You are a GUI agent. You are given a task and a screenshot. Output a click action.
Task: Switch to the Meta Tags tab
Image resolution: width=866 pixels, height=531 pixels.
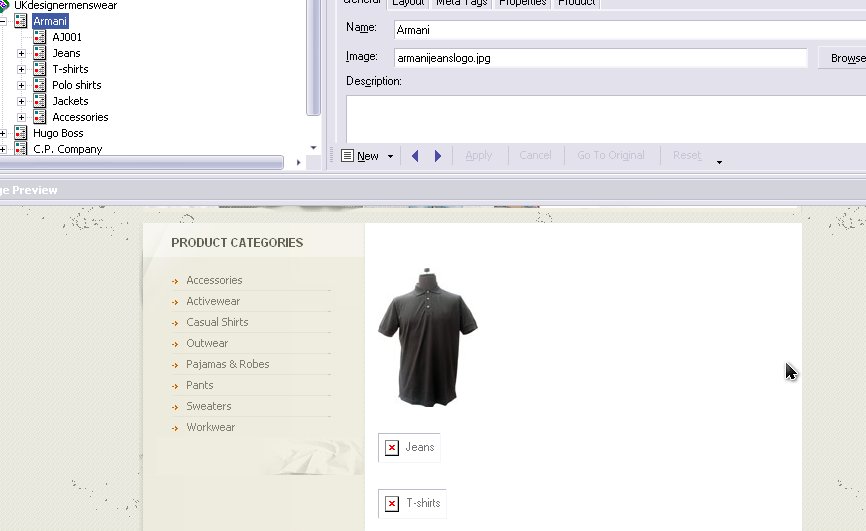pos(461,3)
